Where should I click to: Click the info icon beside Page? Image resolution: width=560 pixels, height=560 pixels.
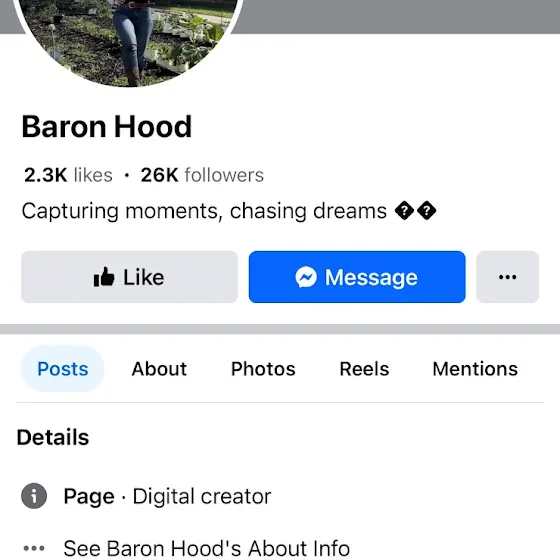coord(34,496)
